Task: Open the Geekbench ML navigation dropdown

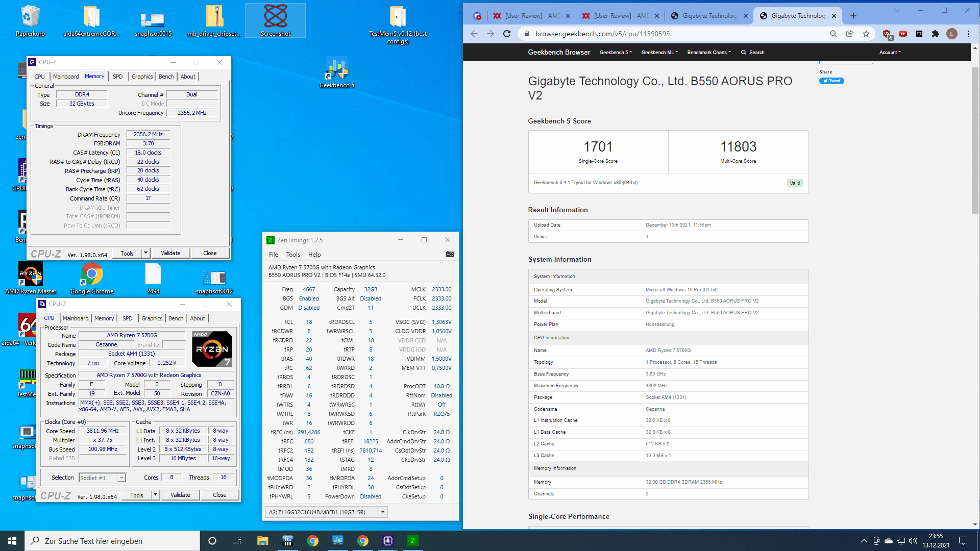Action: (x=659, y=53)
